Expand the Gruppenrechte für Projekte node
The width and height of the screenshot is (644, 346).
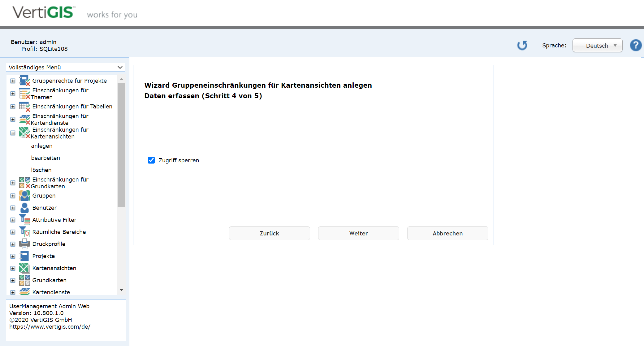pos(13,81)
